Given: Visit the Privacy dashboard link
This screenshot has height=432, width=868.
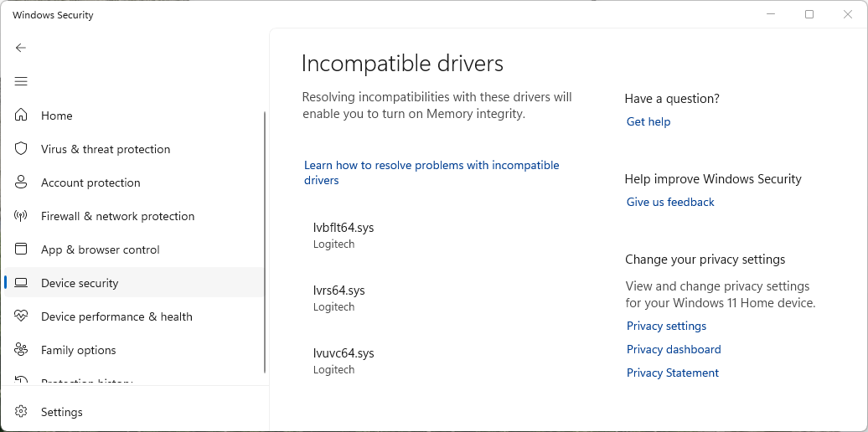Looking at the screenshot, I should [674, 349].
